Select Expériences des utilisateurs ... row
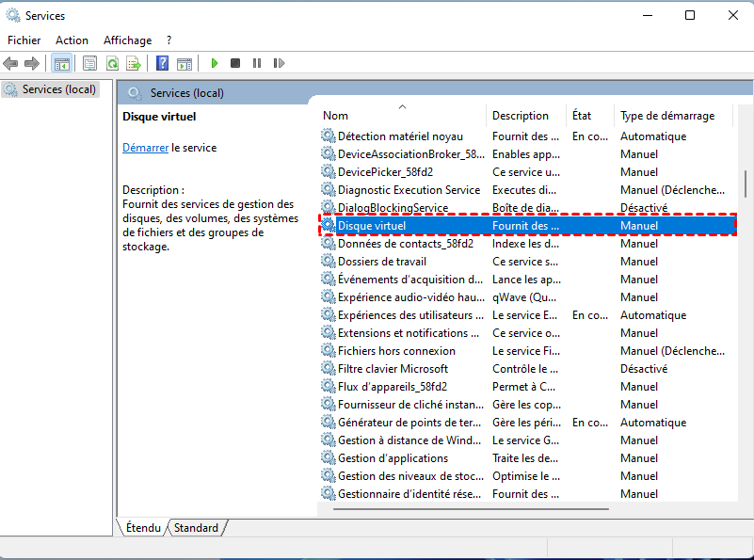 point(527,315)
